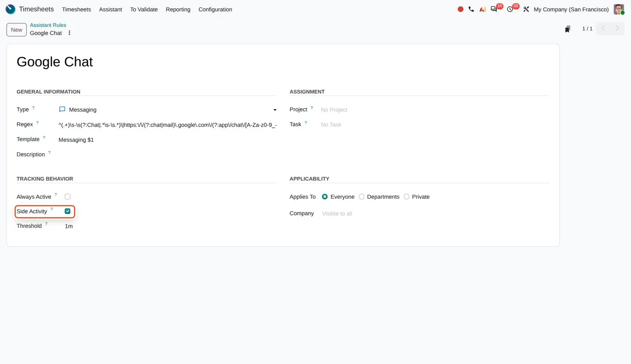
Task: Show help tooltip for Type field
Action: point(34,108)
